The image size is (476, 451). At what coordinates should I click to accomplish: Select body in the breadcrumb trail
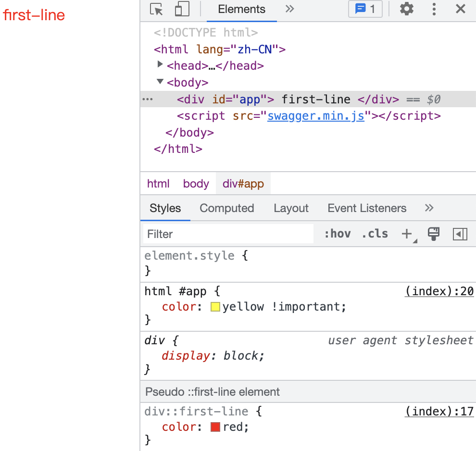196,184
